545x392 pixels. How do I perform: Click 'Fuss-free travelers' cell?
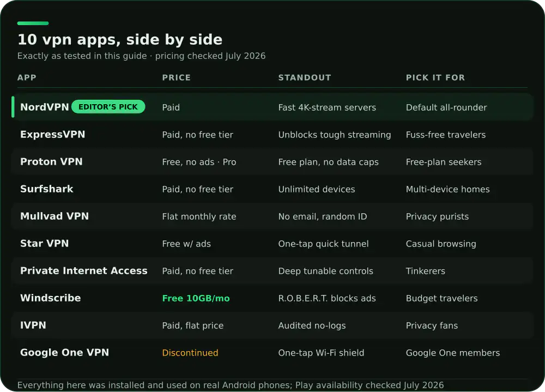pyautogui.click(x=446, y=135)
